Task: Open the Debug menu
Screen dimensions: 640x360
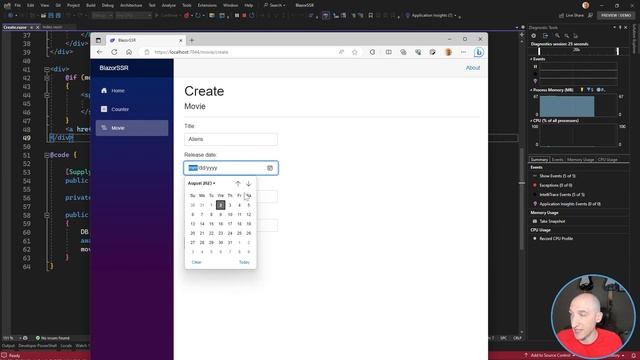Action: click(108, 5)
